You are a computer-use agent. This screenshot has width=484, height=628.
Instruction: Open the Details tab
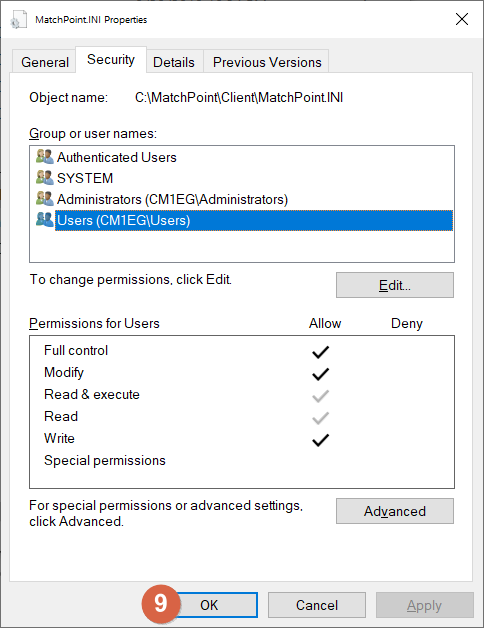point(174,62)
